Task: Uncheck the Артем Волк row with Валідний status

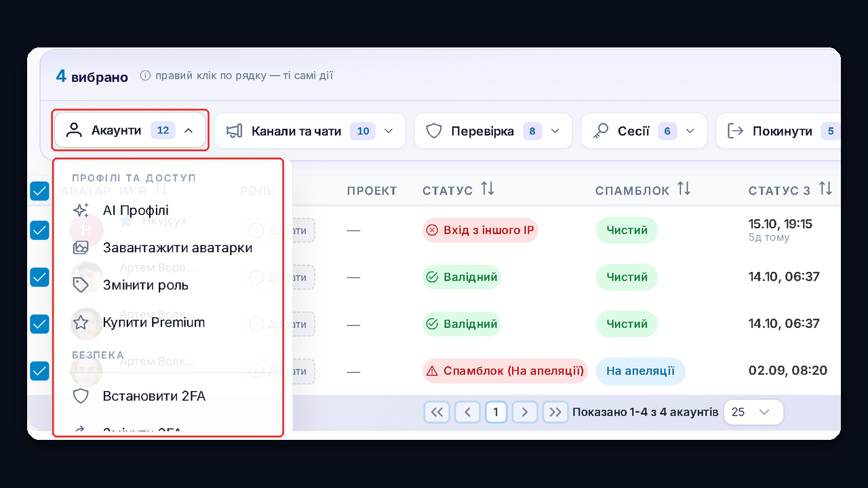Action: [40, 324]
